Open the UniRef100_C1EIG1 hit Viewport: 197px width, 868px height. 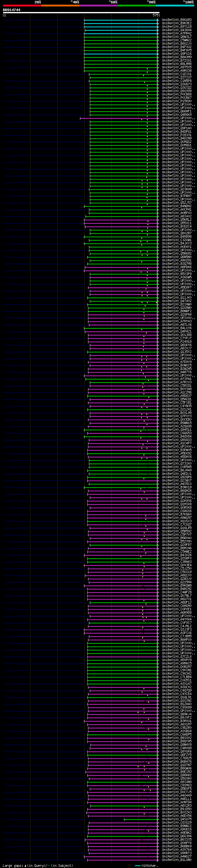(x=176, y=74)
